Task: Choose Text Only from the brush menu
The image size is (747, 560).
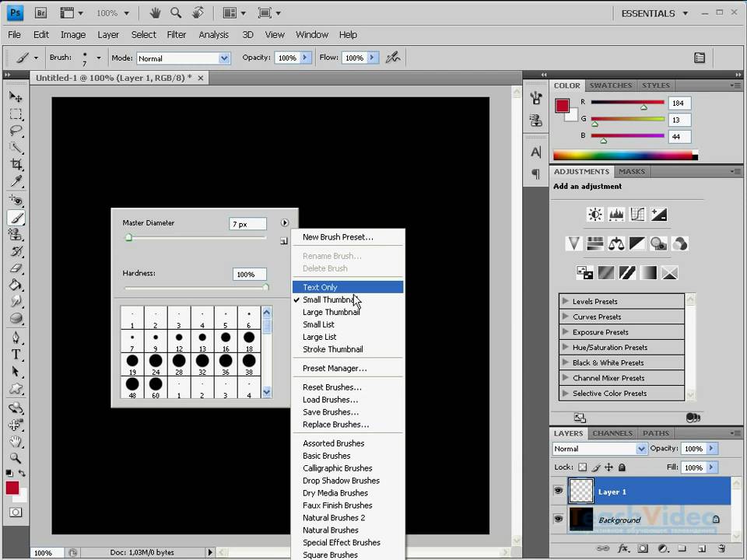Action: tap(320, 287)
